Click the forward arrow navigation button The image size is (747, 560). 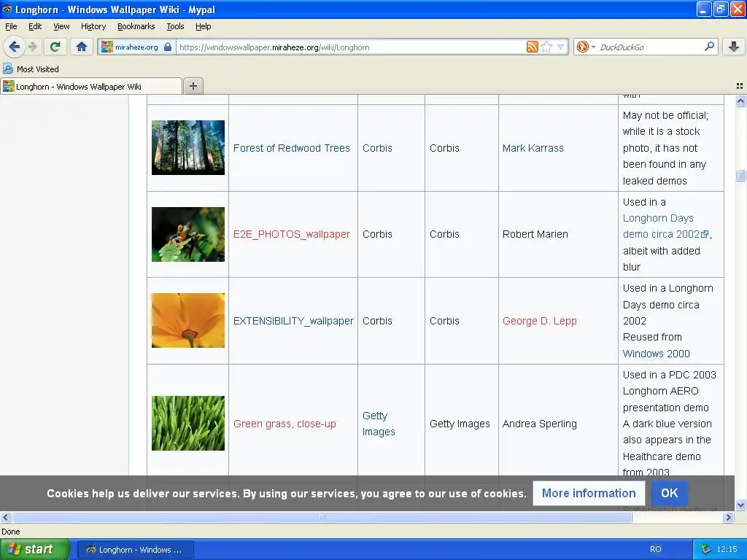(32, 47)
